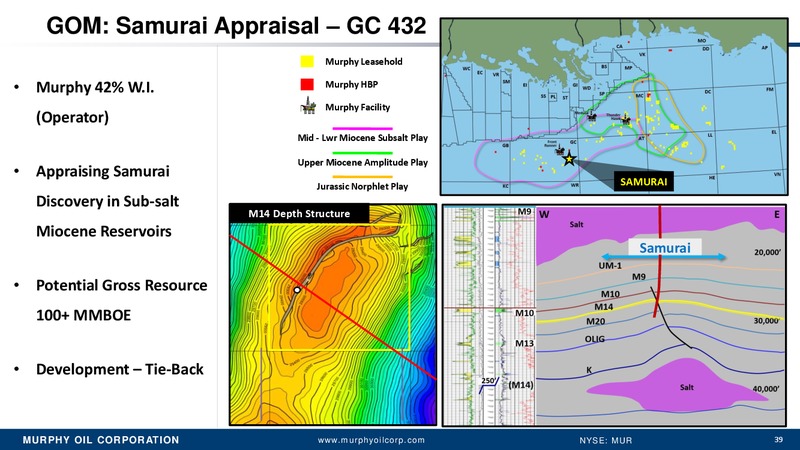Click the Development – Tie-Back bullet
Viewport: 800px width, 450px height.
click(x=120, y=369)
